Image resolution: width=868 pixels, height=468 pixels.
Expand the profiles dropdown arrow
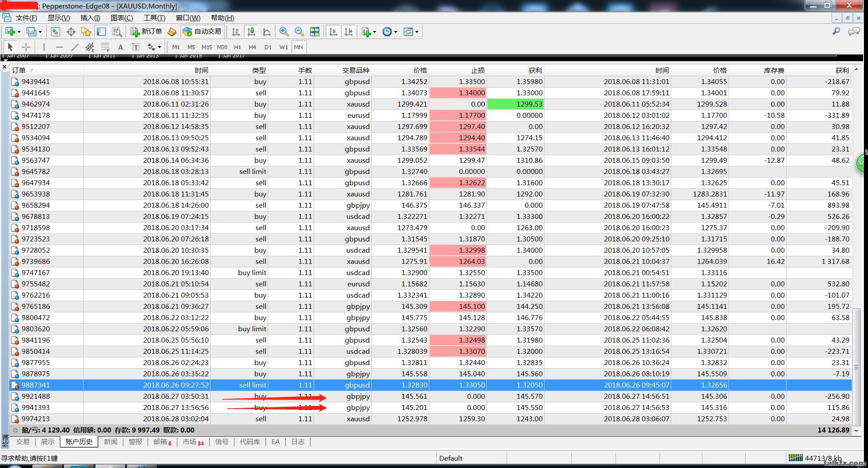coord(40,32)
